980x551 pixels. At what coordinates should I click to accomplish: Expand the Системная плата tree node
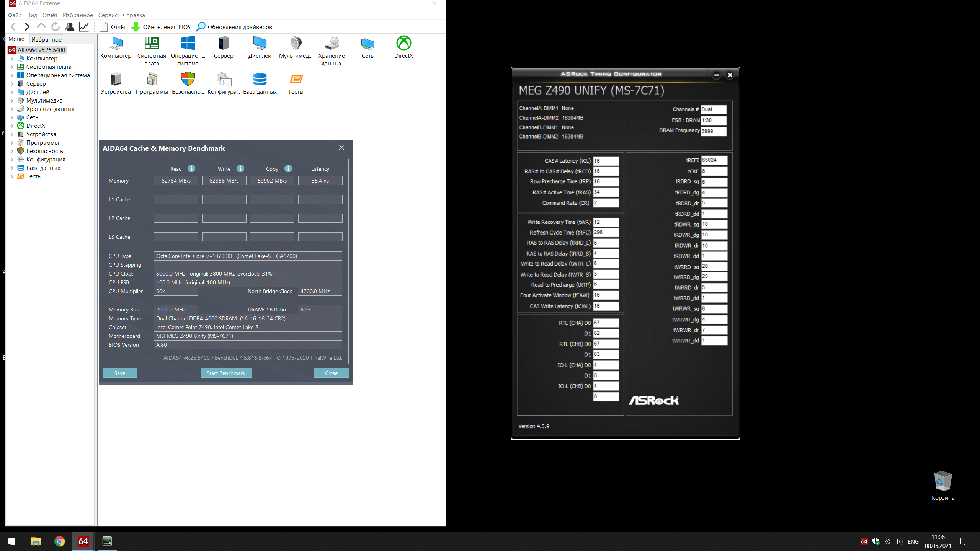(12, 67)
